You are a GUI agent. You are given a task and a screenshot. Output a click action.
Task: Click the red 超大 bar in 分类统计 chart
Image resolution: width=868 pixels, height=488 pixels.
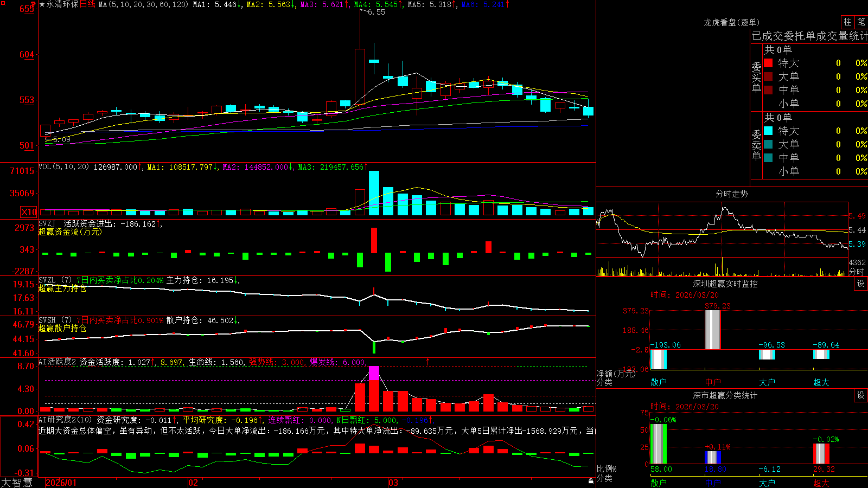point(821,454)
